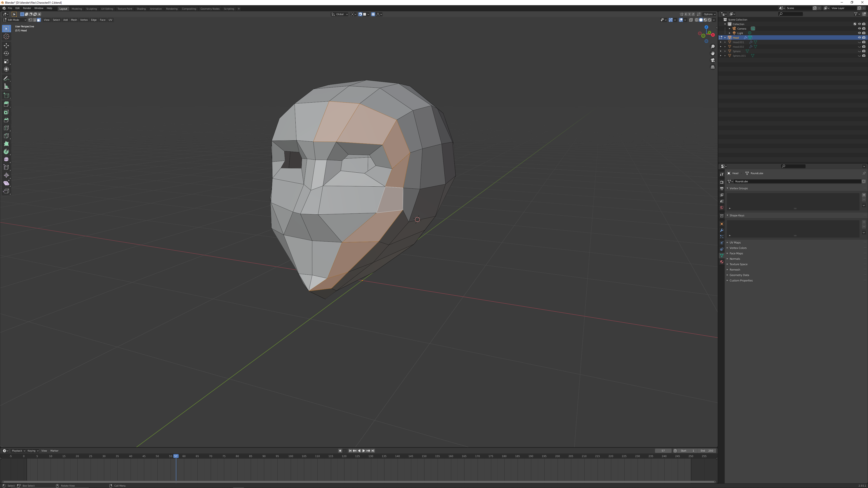
Task: Open the Keying menu in timeline
Action: pyautogui.click(x=33, y=451)
